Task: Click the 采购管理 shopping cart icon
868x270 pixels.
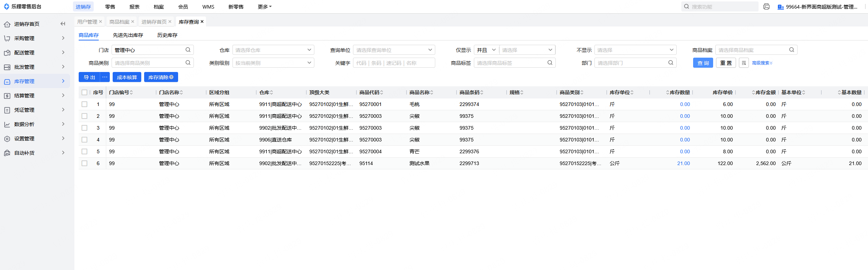Action: 7,38
